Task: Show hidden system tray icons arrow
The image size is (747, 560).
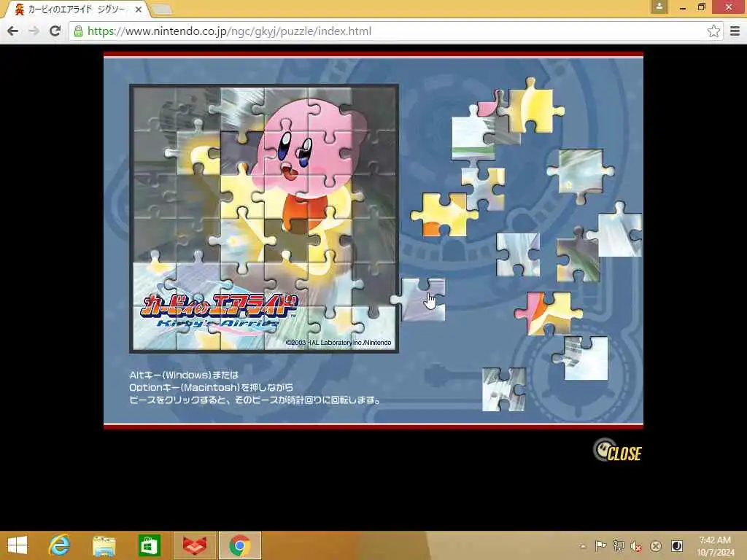Action: coord(583,546)
